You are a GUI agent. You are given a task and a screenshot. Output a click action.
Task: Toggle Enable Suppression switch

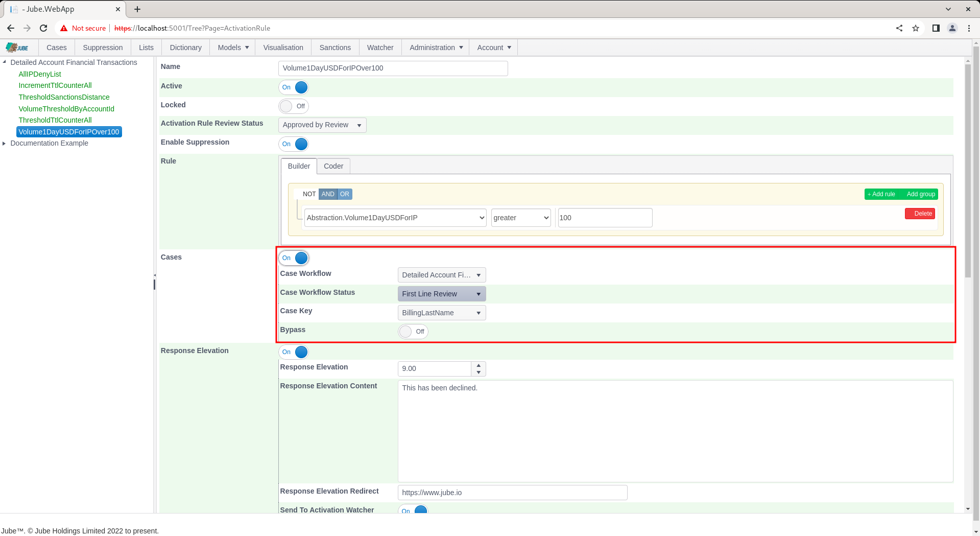(x=294, y=144)
